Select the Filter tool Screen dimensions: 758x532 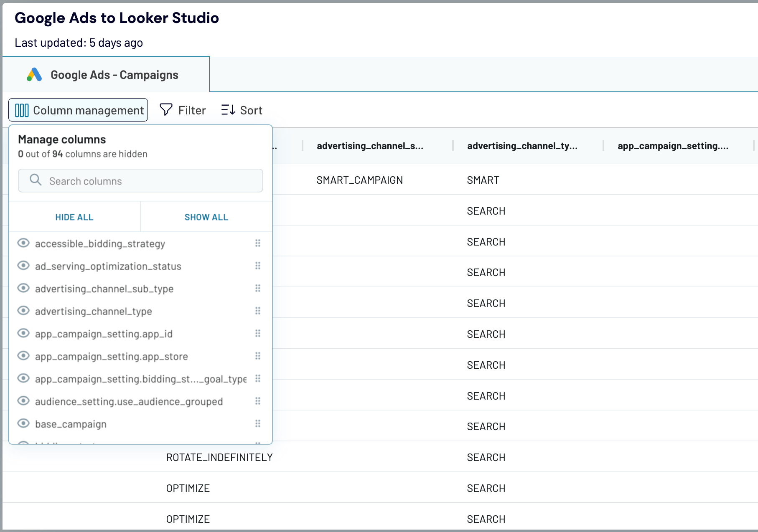[x=183, y=110]
